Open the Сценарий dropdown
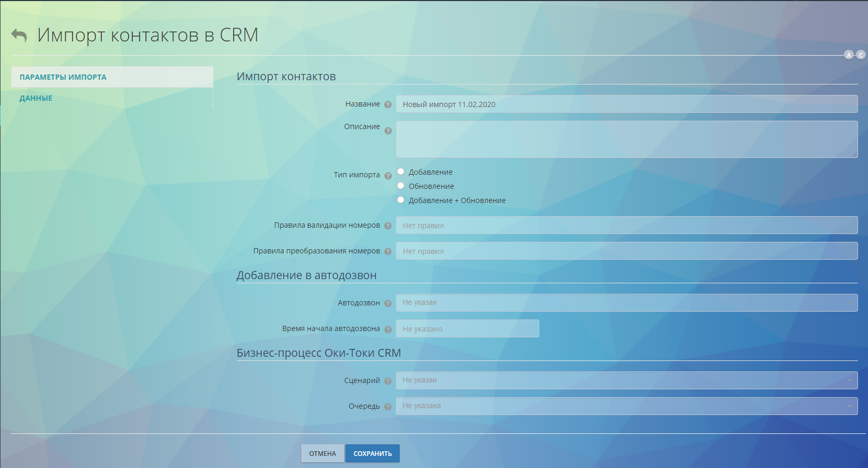The height and width of the screenshot is (468, 868). (626, 380)
